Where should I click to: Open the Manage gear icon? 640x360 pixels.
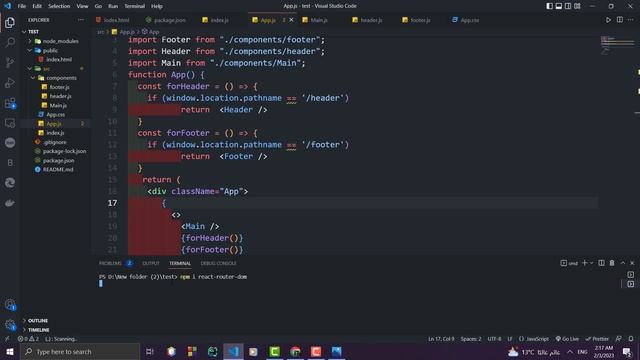click(10, 325)
